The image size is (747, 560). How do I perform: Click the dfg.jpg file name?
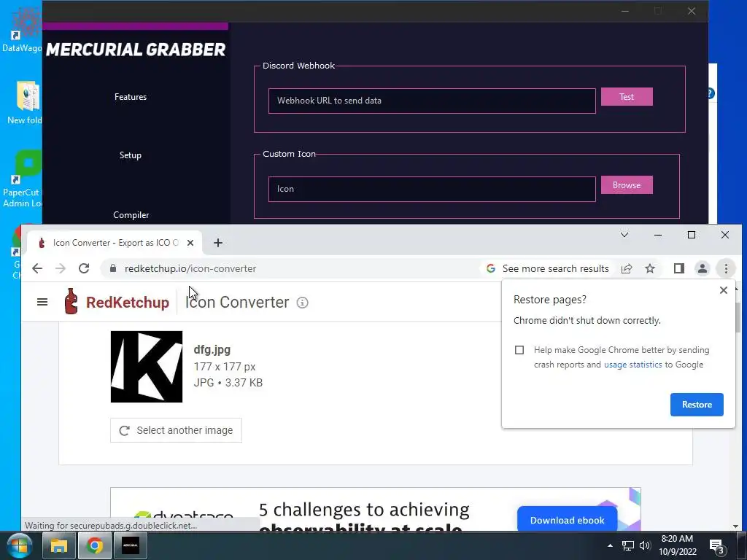(x=212, y=349)
